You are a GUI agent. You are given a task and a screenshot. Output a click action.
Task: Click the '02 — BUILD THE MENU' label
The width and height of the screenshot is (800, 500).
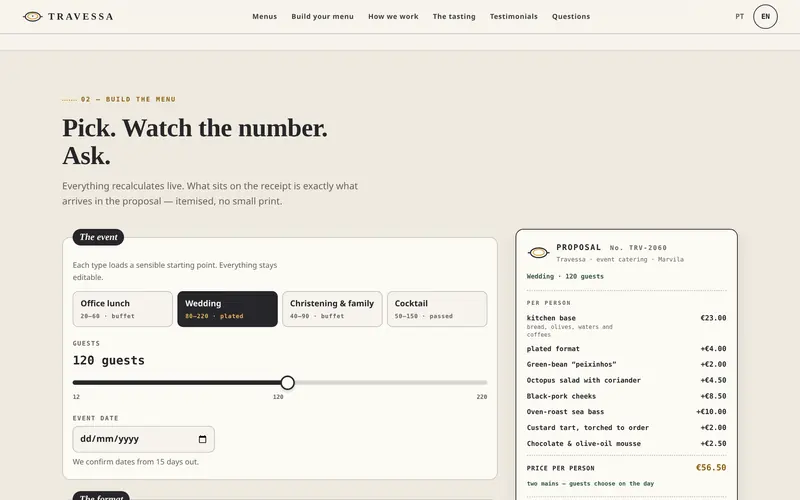(128, 99)
